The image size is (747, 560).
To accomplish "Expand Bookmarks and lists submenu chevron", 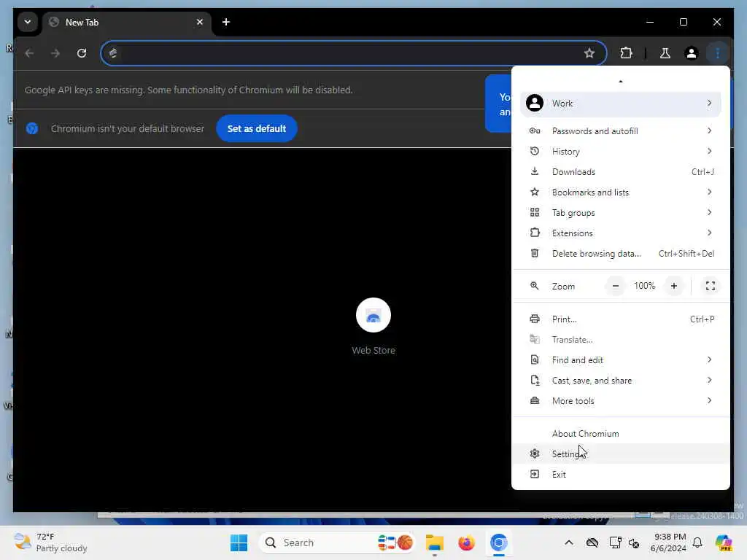I will click(709, 192).
